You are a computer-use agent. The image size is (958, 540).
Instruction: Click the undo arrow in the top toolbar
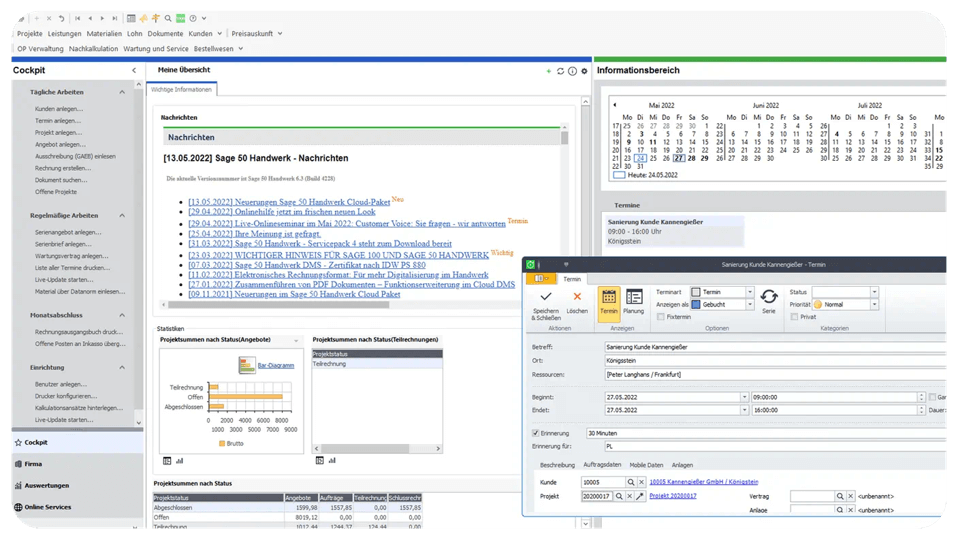point(61,18)
